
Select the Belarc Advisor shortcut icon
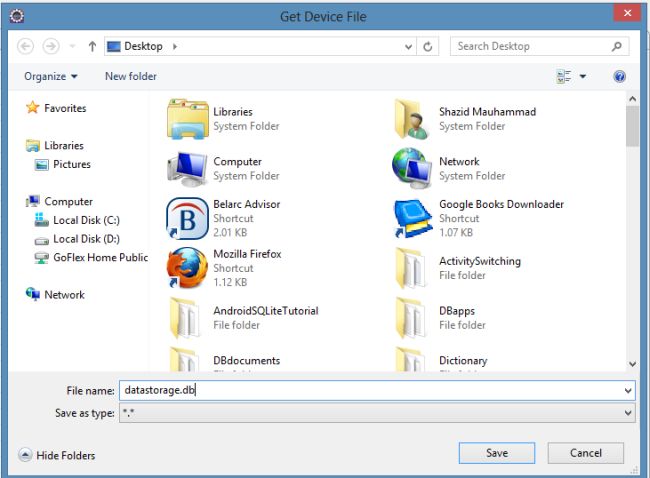(x=188, y=218)
